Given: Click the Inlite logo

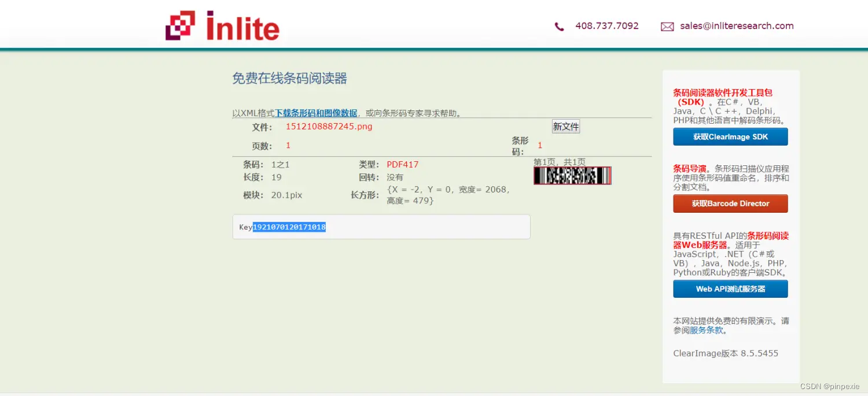Looking at the screenshot, I should (x=222, y=25).
